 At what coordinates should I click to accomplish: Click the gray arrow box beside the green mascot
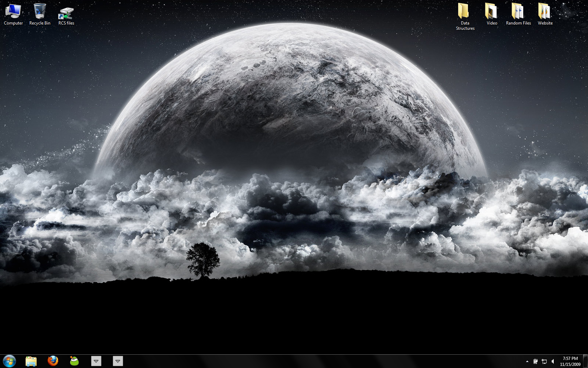96,361
